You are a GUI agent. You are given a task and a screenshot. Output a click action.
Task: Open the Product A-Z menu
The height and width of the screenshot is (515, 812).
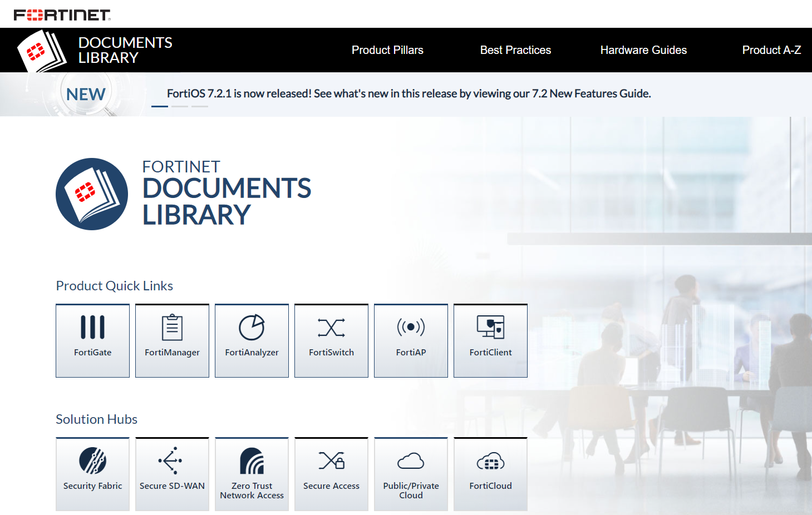click(771, 50)
